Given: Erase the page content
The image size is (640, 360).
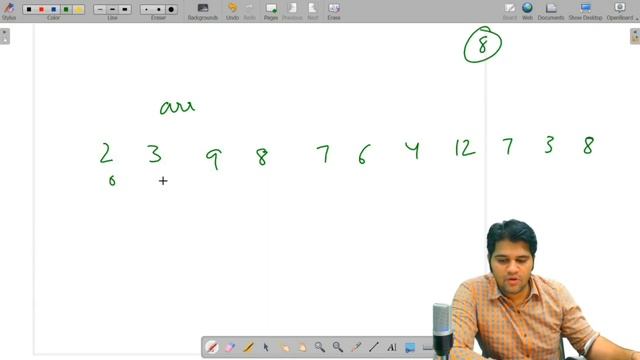Looking at the screenshot, I should point(334,11).
